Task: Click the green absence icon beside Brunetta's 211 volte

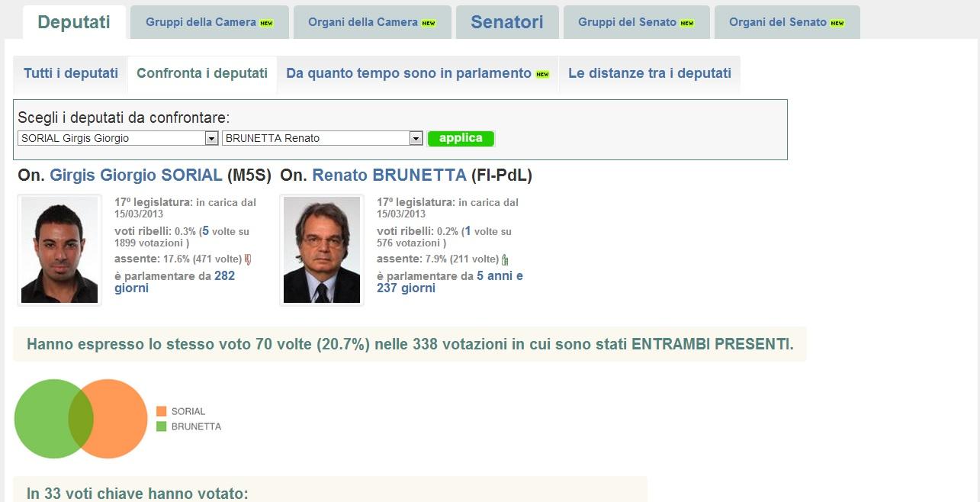Action: coord(505,259)
